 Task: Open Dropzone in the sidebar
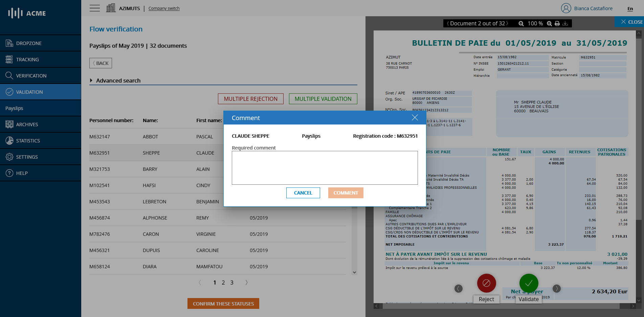click(x=29, y=43)
